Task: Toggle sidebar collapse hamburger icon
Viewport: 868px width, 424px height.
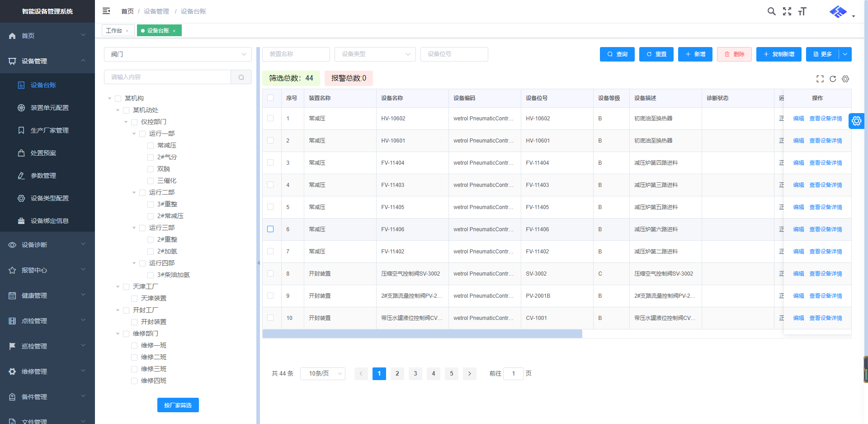Action: click(x=106, y=11)
